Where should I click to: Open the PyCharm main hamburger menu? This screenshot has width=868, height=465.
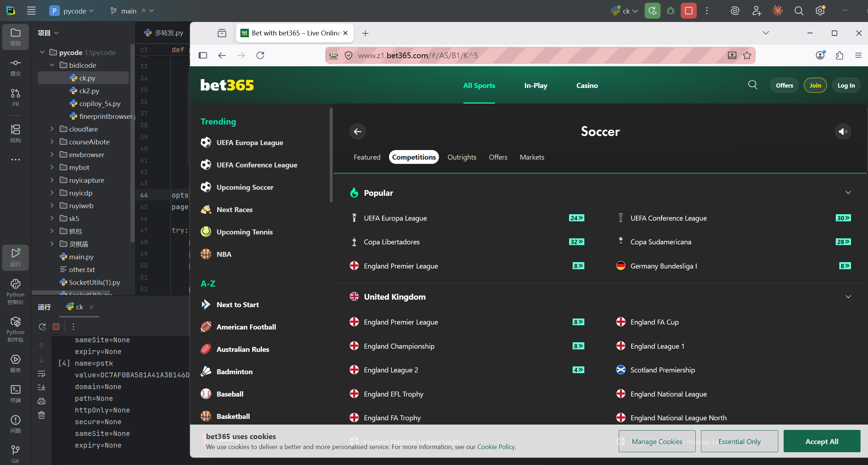point(31,11)
